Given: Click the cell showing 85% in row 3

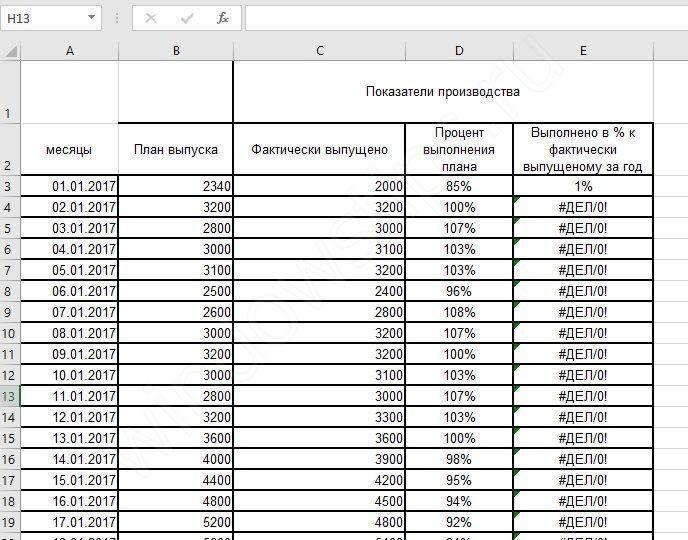Looking at the screenshot, I should [x=459, y=186].
